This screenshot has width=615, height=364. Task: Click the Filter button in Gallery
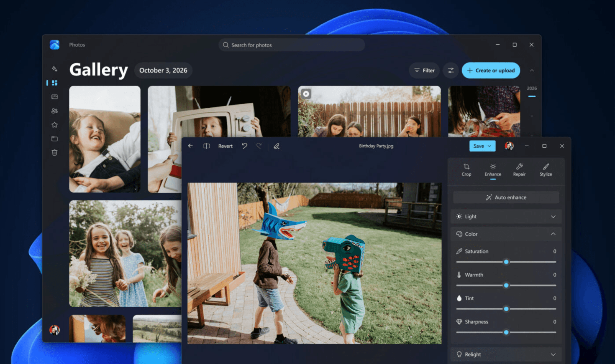pos(424,71)
